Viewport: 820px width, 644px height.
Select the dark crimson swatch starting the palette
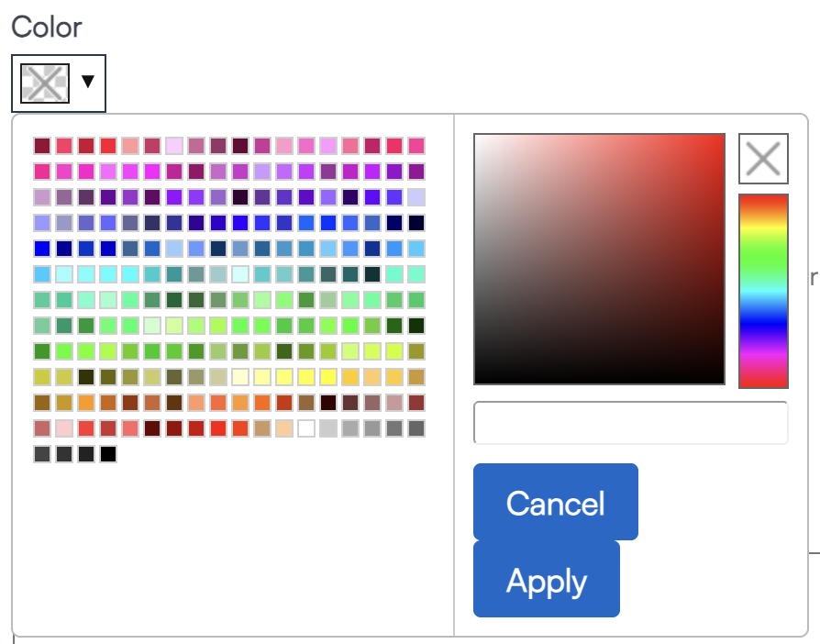(42, 145)
